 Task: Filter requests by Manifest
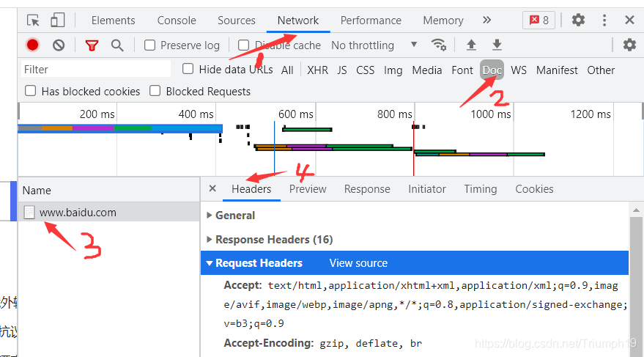[x=557, y=70]
